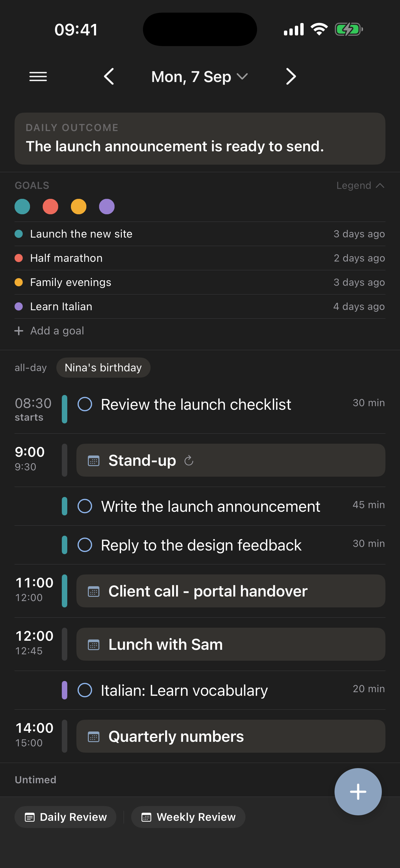Open the Daily Review tab

tap(65, 817)
